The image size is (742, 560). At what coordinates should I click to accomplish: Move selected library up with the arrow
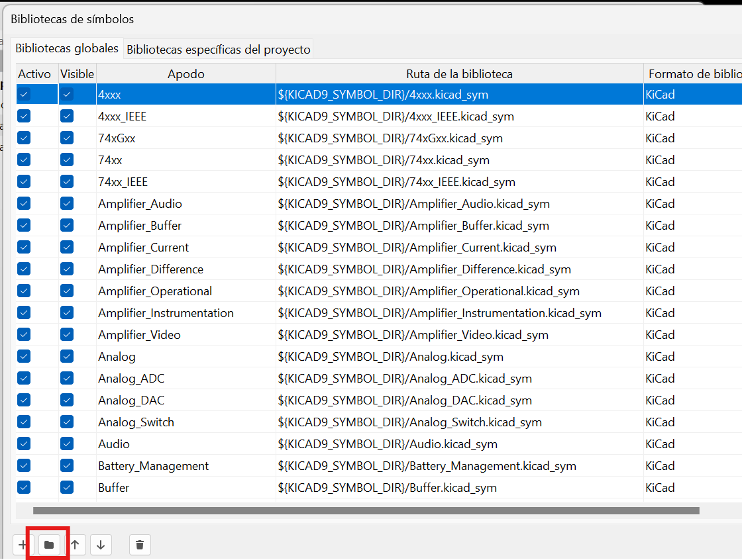pos(76,545)
